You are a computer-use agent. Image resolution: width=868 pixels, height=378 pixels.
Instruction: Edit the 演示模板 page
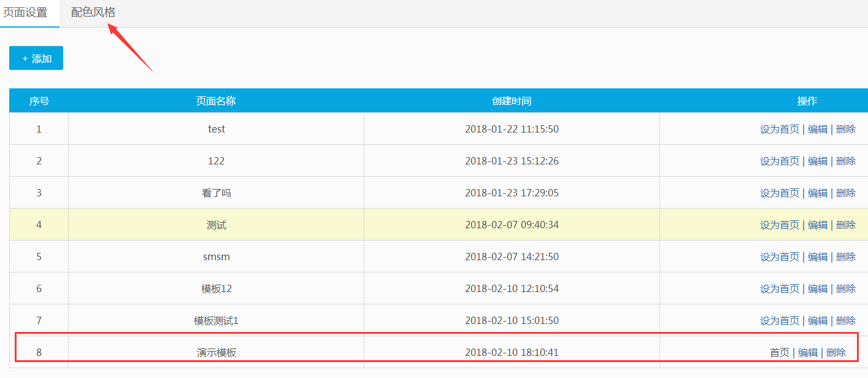tap(808, 352)
